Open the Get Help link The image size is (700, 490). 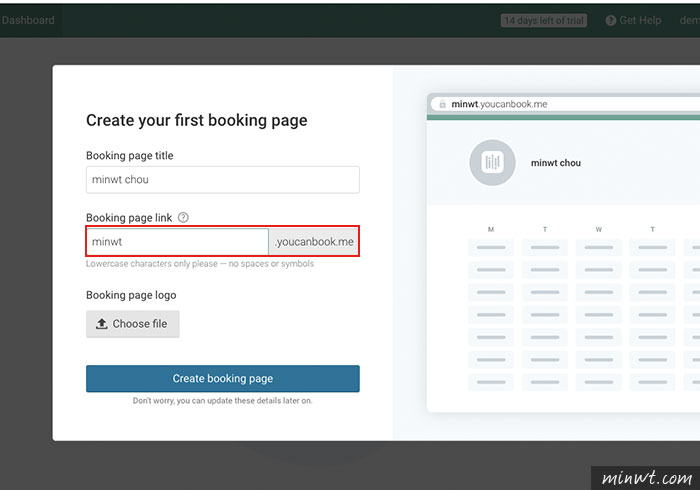633,21
